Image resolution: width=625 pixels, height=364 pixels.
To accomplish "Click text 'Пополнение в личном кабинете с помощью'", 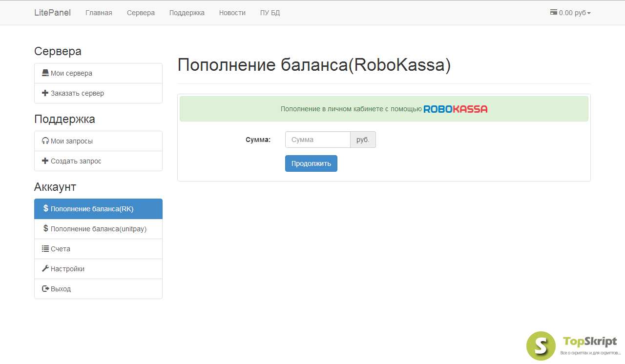I will [x=351, y=109].
